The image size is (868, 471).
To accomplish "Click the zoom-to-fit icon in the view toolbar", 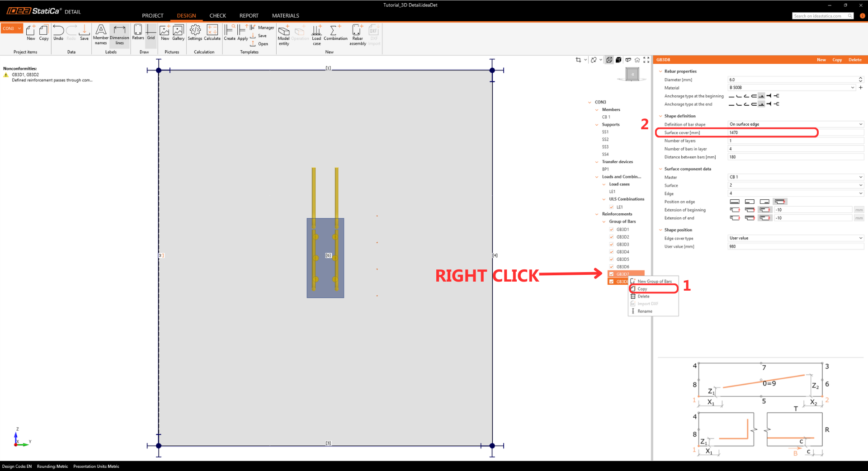I will (x=646, y=60).
